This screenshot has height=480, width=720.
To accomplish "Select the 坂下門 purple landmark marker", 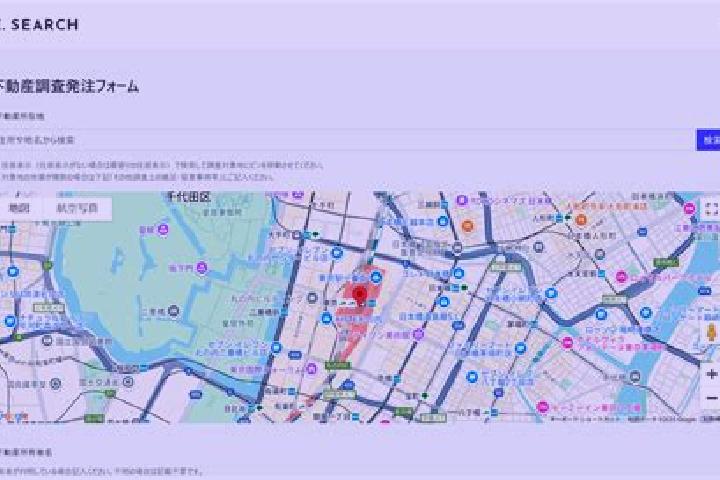I will click(201, 267).
